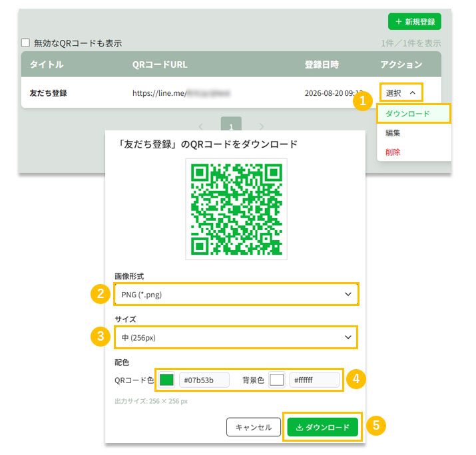Image resolution: width=476 pixels, height=455 pixels.
Task: Click the タイトル column header
Action: click(x=47, y=65)
